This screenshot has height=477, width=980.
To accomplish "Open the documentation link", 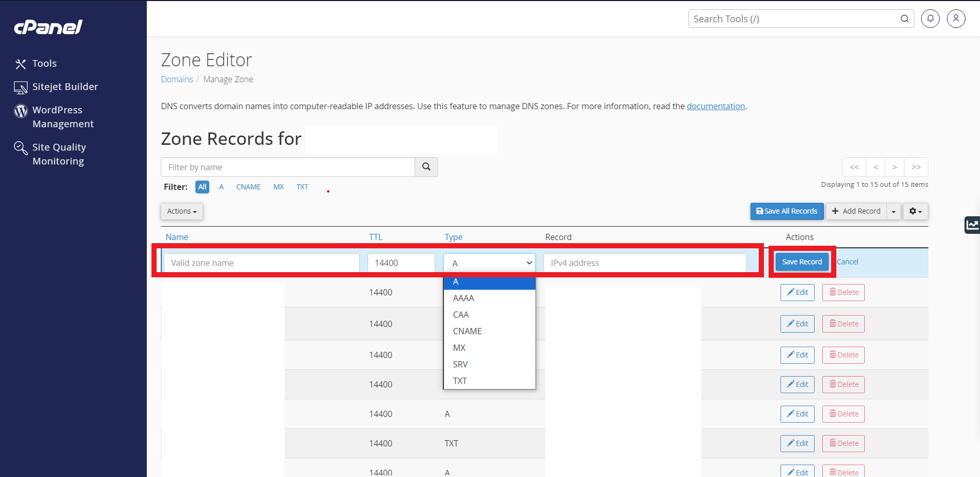I will tap(715, 106).
